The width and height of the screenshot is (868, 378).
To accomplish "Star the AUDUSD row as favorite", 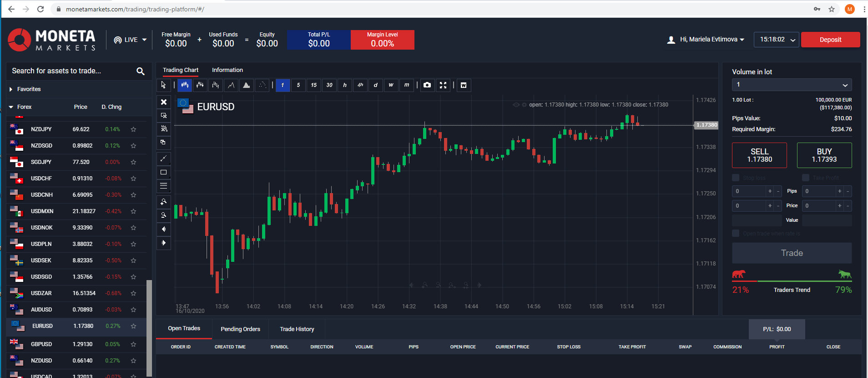I will pos(133,310).
